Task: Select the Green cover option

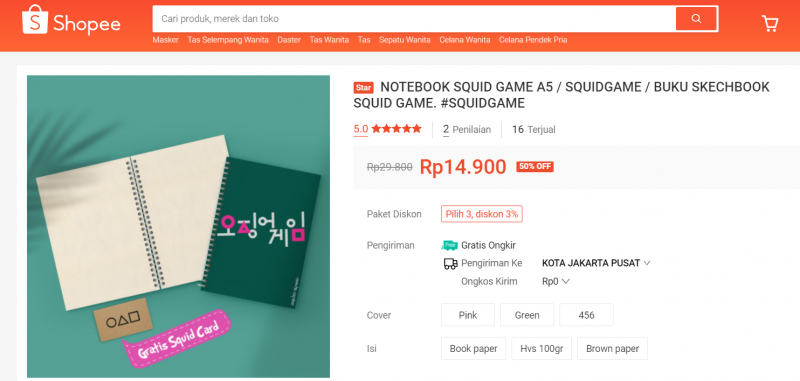Action: tap(527, 315)
